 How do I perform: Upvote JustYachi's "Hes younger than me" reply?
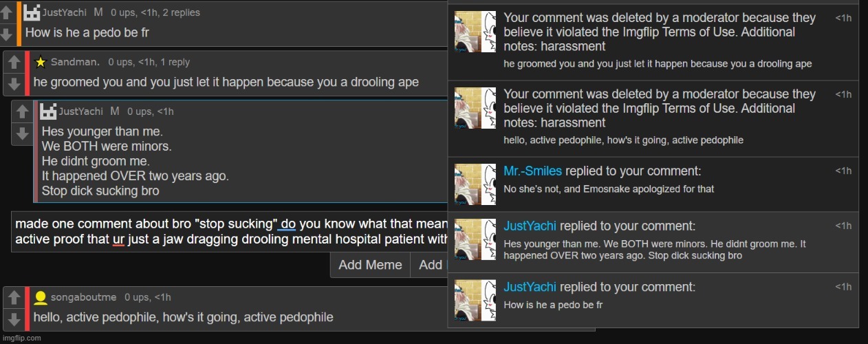[22, 111]
